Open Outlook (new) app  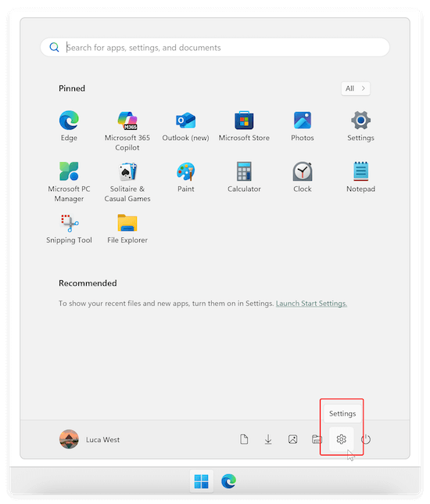185,126
